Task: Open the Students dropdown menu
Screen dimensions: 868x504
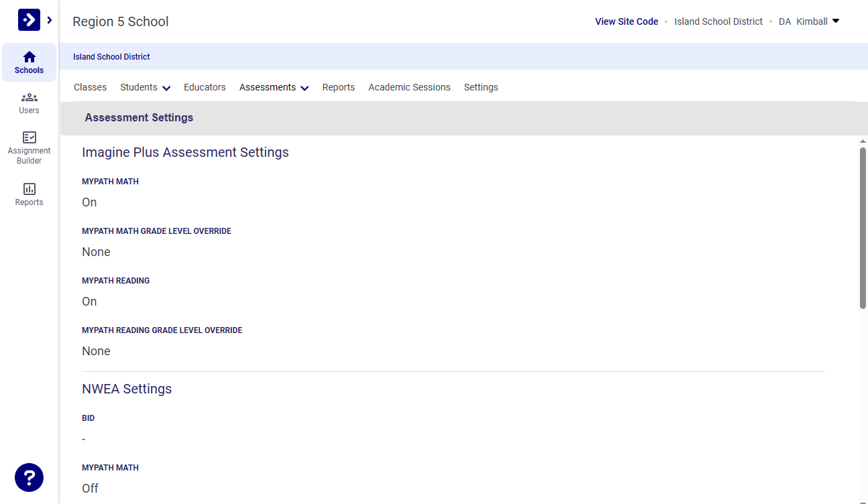Action: (x=145, y=87)
